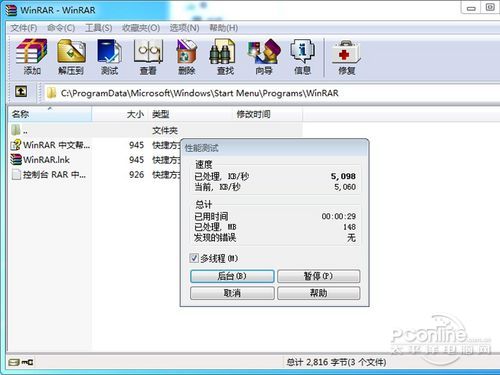Screen dimensions: 500x375
Task: Toggle the 多线程 multithreading checkbox
Action: click(x=194, y=258)
